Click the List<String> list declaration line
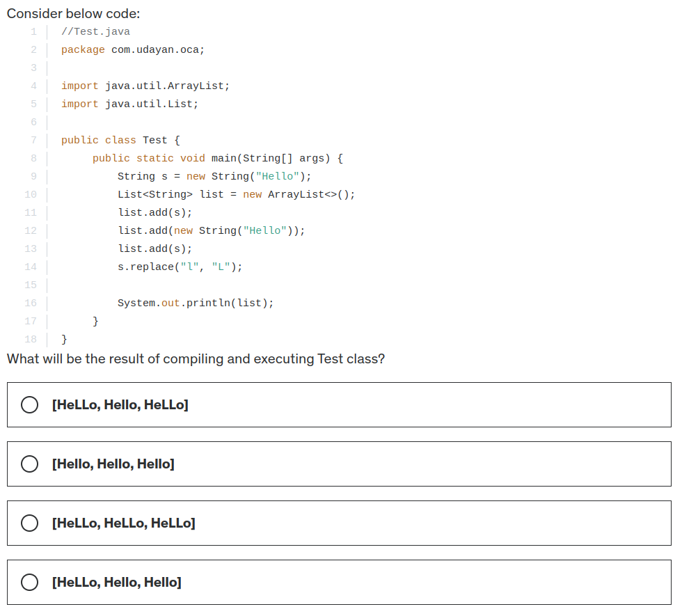Screen dimensions: 682x616 pos(236,194)
